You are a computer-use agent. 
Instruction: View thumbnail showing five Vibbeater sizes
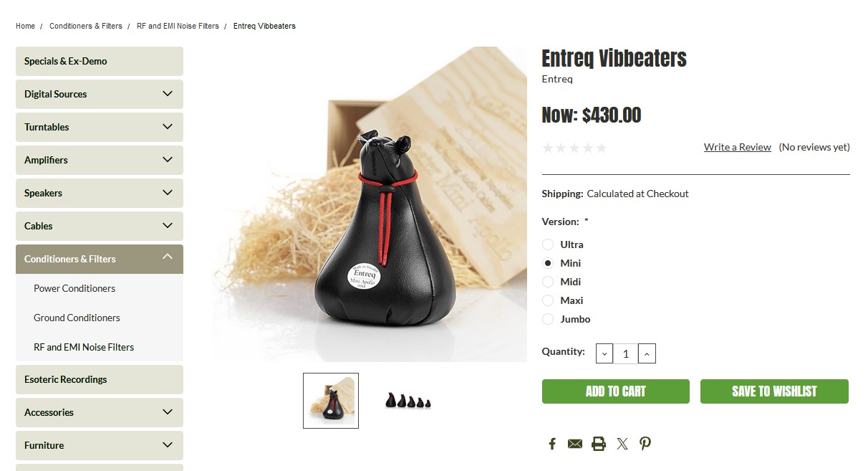coord(408,401)
